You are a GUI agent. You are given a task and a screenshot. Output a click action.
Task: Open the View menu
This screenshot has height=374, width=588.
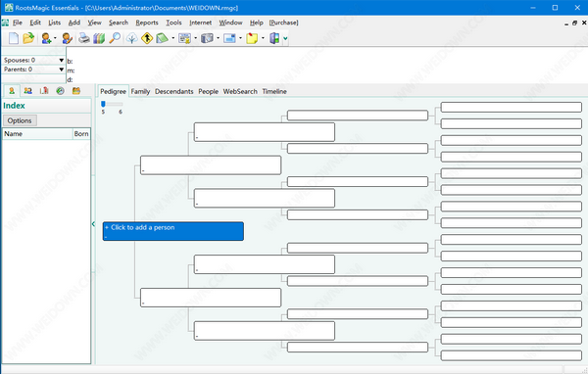point(94,23)
